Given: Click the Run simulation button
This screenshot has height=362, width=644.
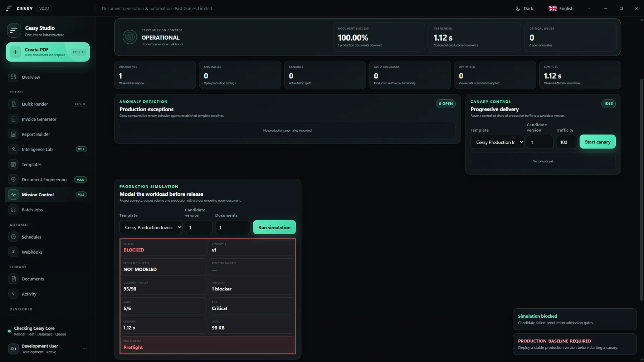Looking at the screenshot, I should click(x=274, y=227).
